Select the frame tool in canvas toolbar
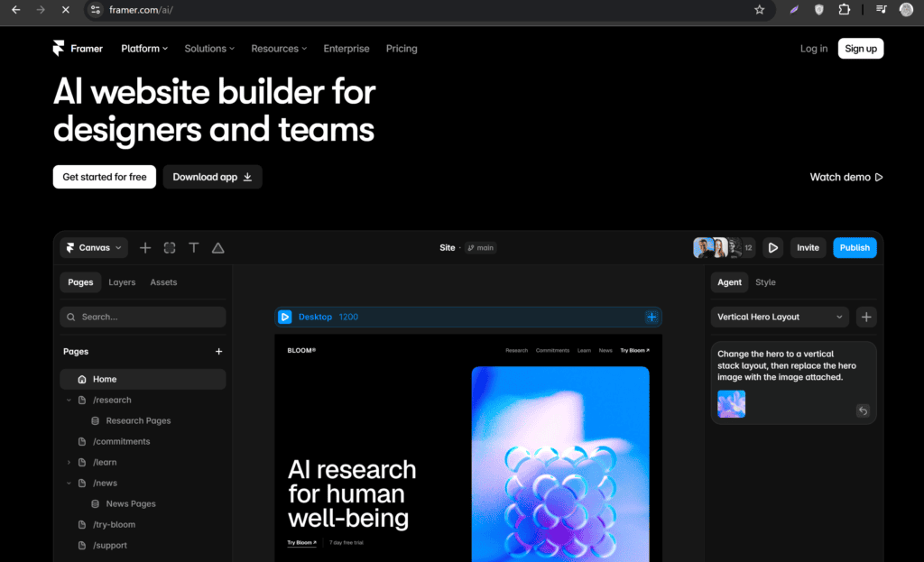The width and height of the screenshot is (924, 562). pos(170,248)
